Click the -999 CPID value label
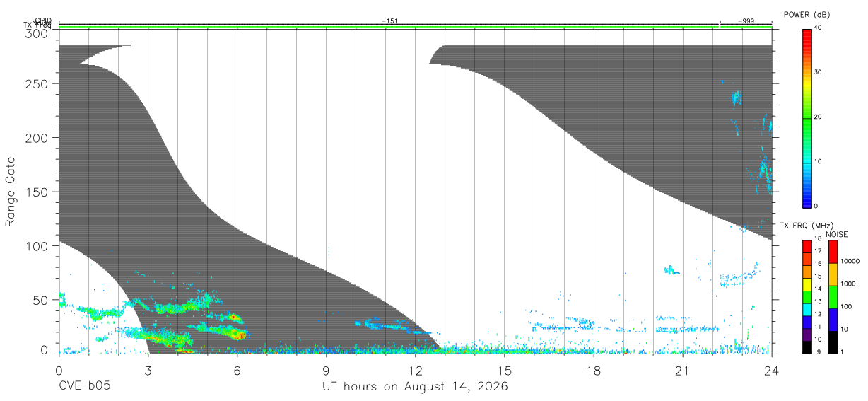Viewport: 868px width, 401px height. [x=746, y=21]
